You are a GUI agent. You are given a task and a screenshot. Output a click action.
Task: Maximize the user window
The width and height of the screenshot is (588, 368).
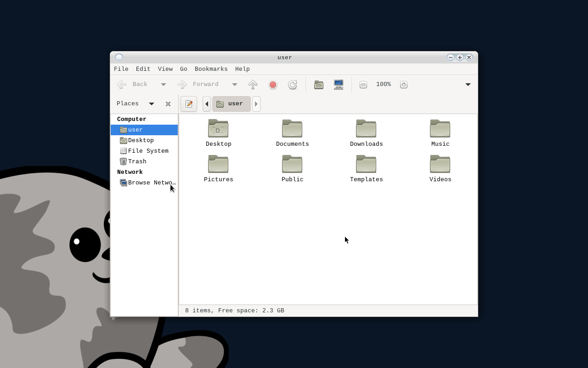pos(460,57)
